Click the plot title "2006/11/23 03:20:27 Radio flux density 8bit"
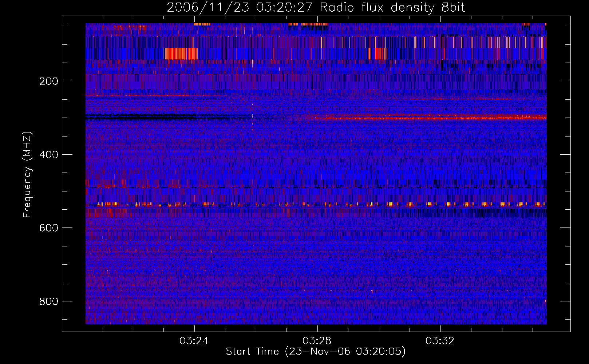Screen dimensions: 589x364 click(316, 8)
